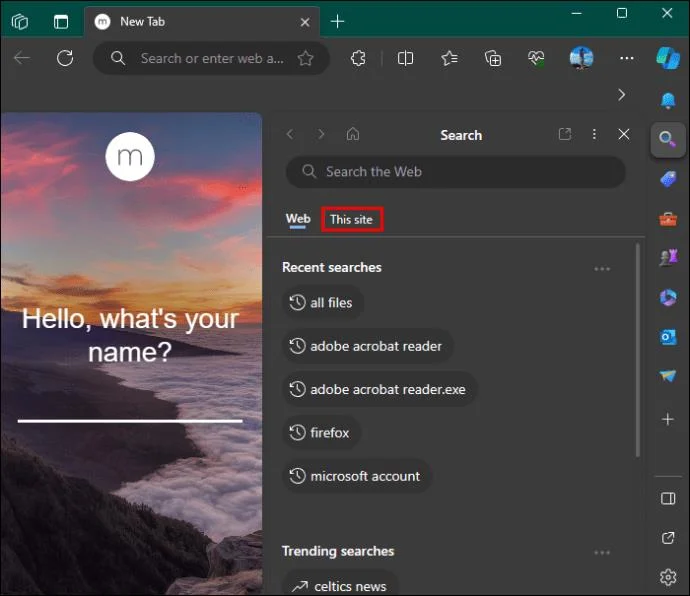
Task: Open the Split screen icon
Action: click(405, 58)
